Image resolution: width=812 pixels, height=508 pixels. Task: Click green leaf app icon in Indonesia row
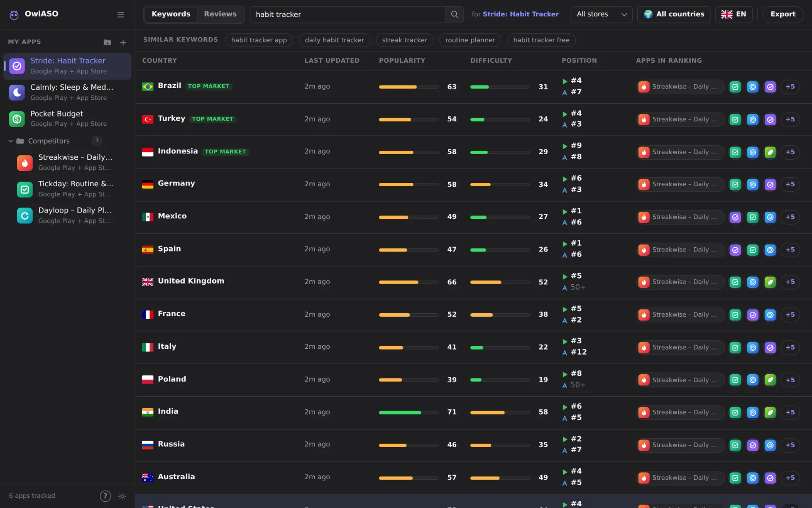[x=770, y=152]
